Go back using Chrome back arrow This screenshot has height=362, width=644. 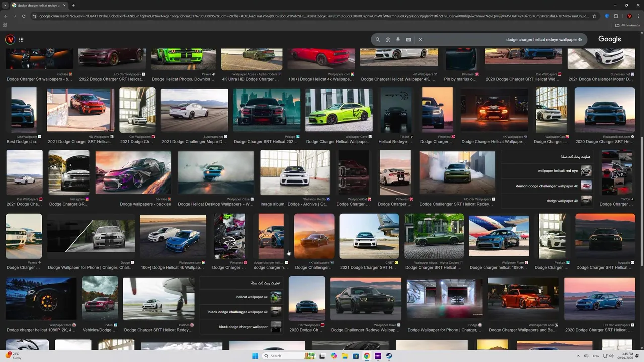pyautogui.click(x=5, y=16)
